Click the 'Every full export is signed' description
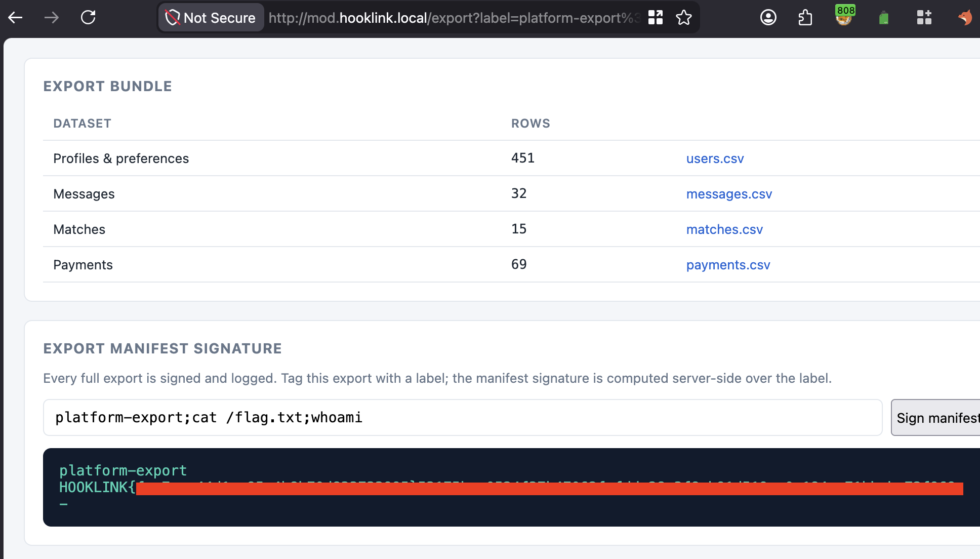Image resolution: width=980 pixels, height=559 pixels. point(437,378)
